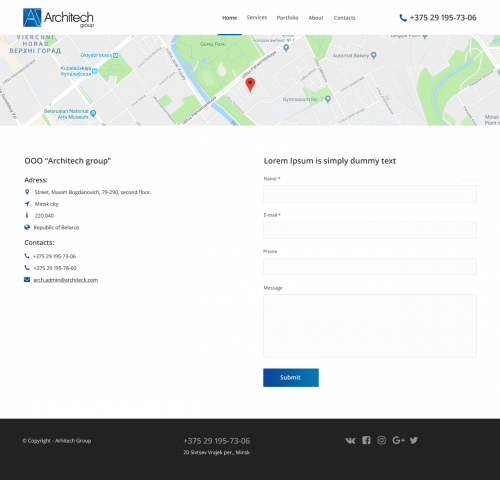Go to the Home menu item

coord(230,18)
